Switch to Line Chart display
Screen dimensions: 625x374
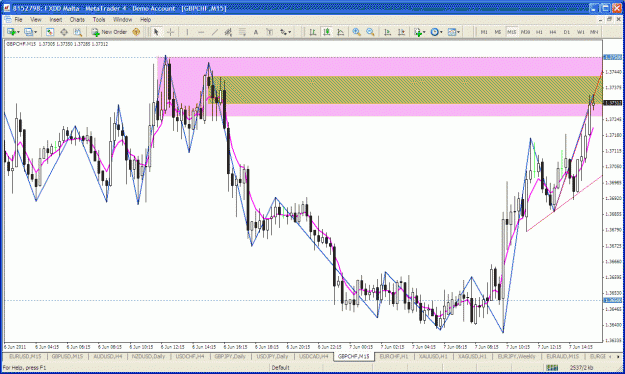[x=340, y=32]
